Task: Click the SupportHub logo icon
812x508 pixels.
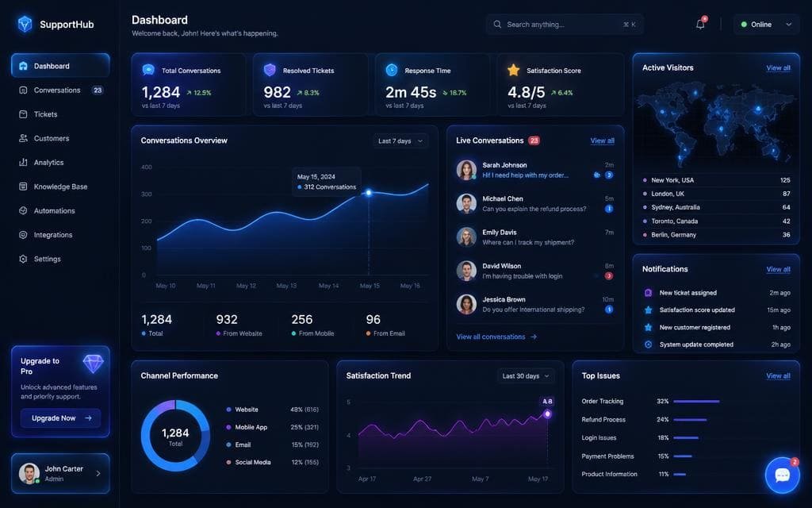Action: tap(25, 24)
